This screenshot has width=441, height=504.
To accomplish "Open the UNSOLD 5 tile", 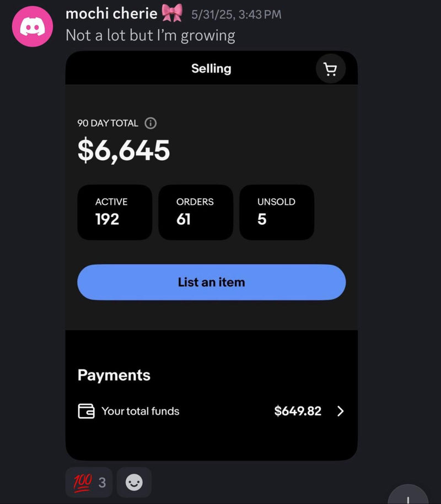I will click(276, 212).
